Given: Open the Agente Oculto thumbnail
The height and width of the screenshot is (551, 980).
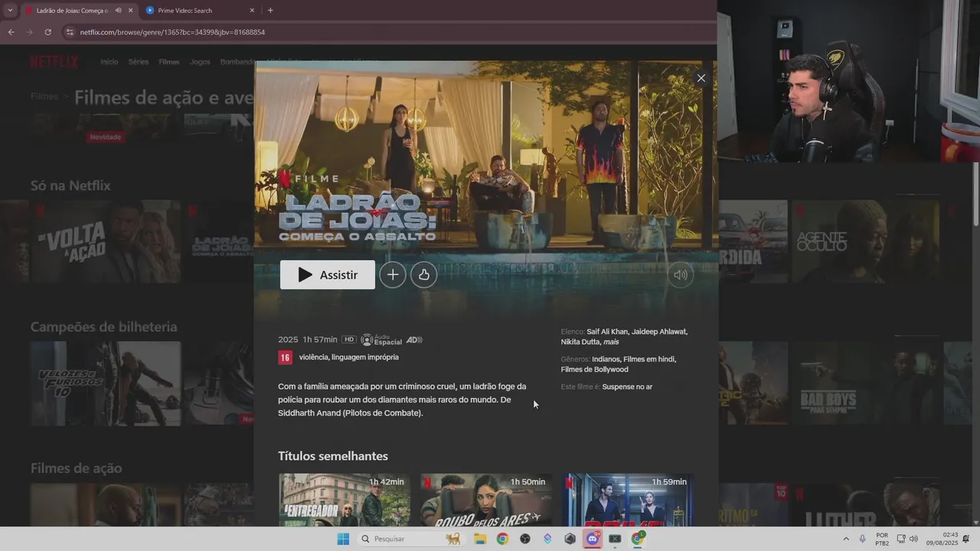Looking at the screenshot, I should (866, 242).
